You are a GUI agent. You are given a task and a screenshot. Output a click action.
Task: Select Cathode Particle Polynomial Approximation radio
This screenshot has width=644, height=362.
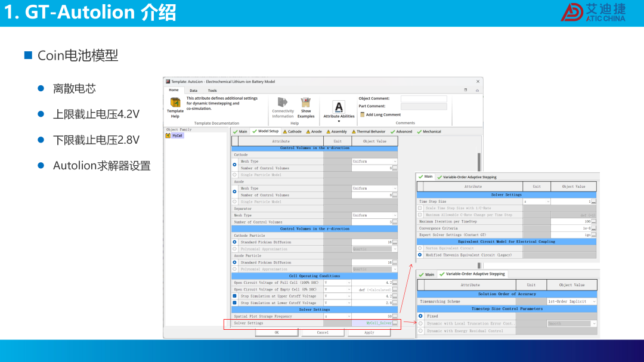[x=234, y=249]
